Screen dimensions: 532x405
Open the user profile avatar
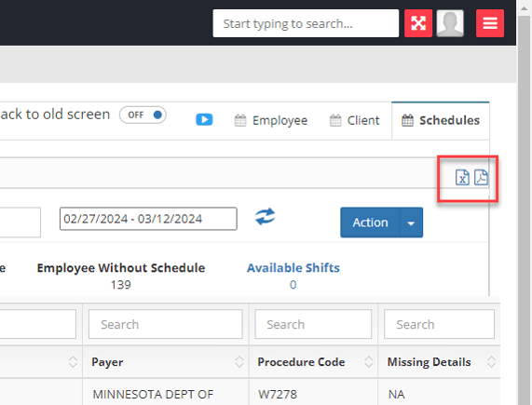click(x=450, y=23)
